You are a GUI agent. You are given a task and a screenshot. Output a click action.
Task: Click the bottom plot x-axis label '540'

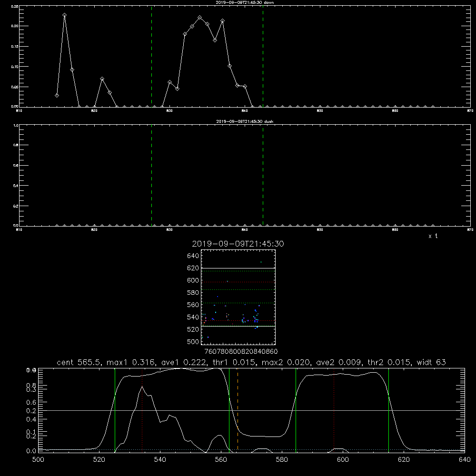point(160,460)
